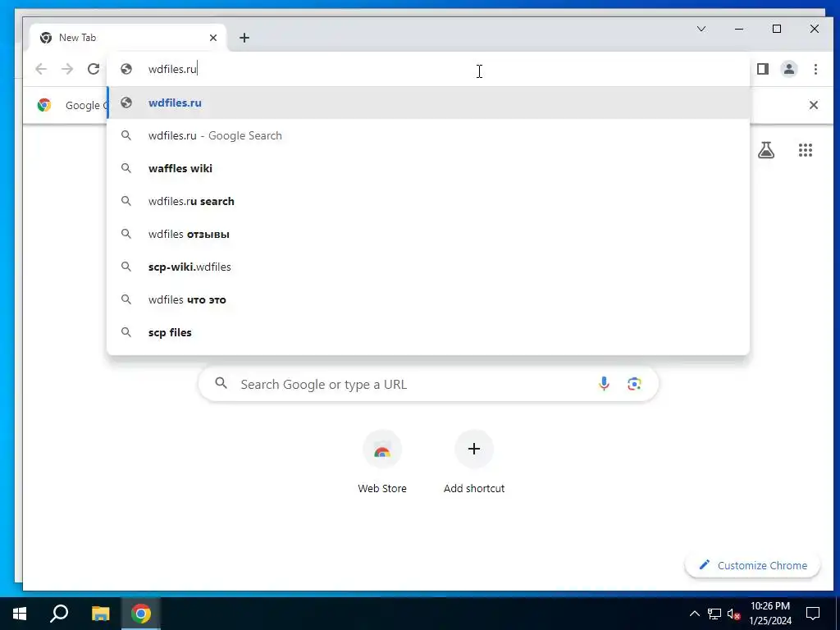
Task: Select the 'waffles wiki' suggestion
Action: [x=428, y=168]
